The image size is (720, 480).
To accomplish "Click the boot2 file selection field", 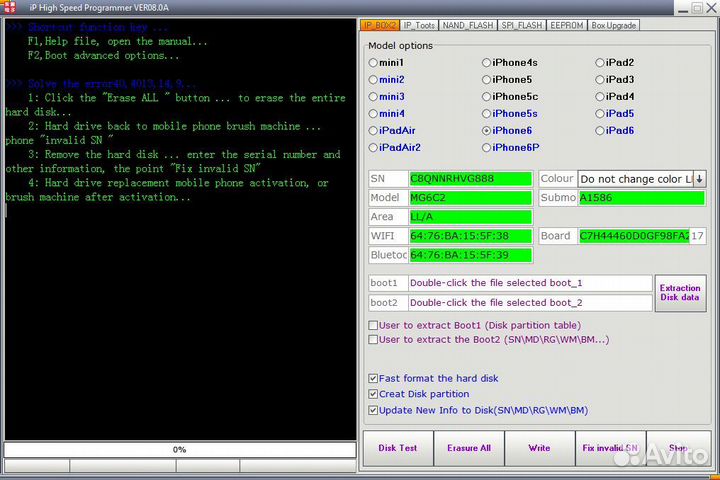I will pos(530,303).
